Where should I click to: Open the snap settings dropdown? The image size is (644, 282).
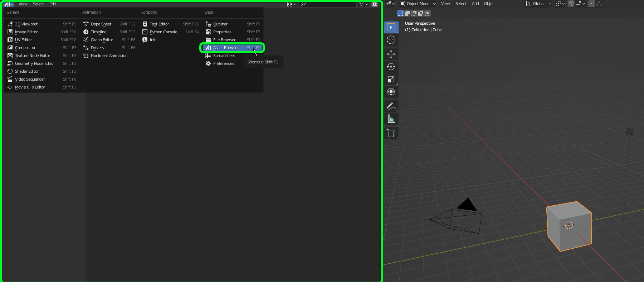[x=580, y=4]
